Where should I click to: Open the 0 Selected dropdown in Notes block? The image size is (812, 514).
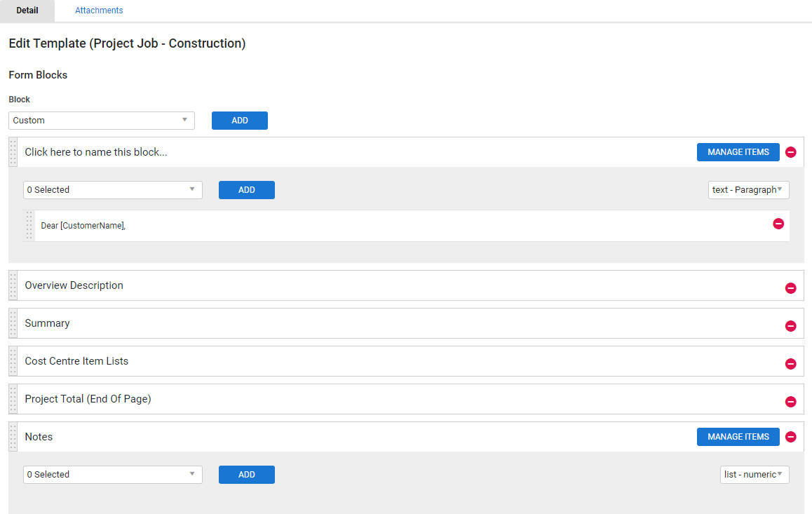tap(112, 475)
